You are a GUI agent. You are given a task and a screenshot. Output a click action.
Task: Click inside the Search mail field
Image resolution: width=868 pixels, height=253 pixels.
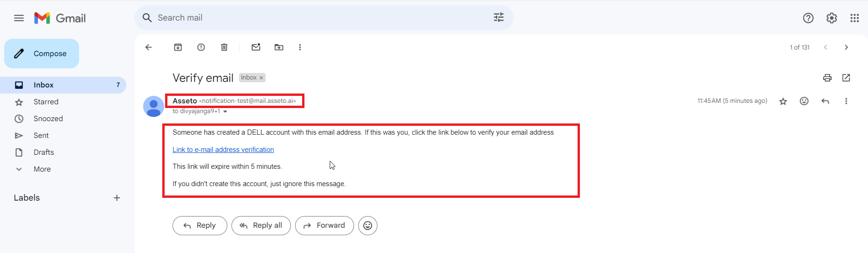click(318, 18)
